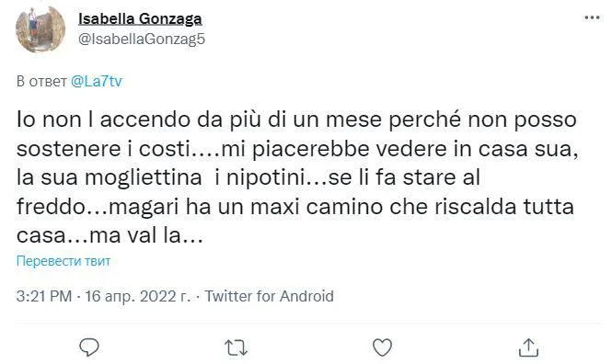
Task: Click truncated last line casa...ma val la...
Action: (x=110, y=235)
